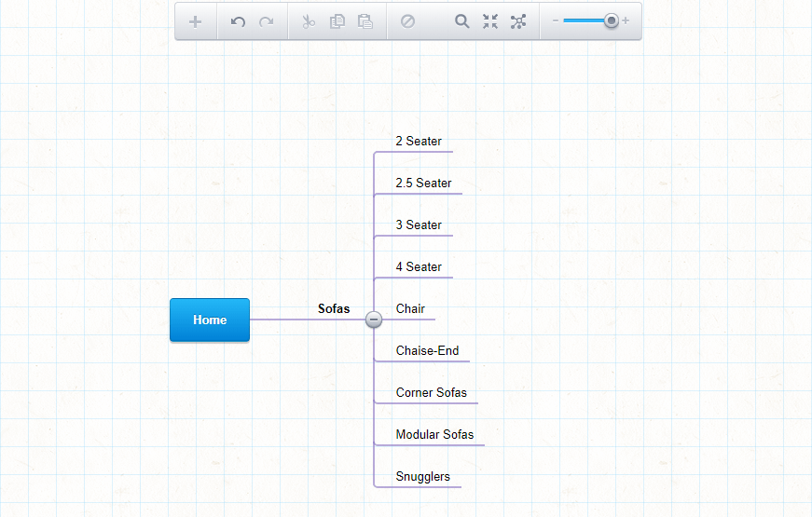This screenshot has width=812, height=517.
Task: Select the 2 Seater node
Action: (x=419, y=142)
